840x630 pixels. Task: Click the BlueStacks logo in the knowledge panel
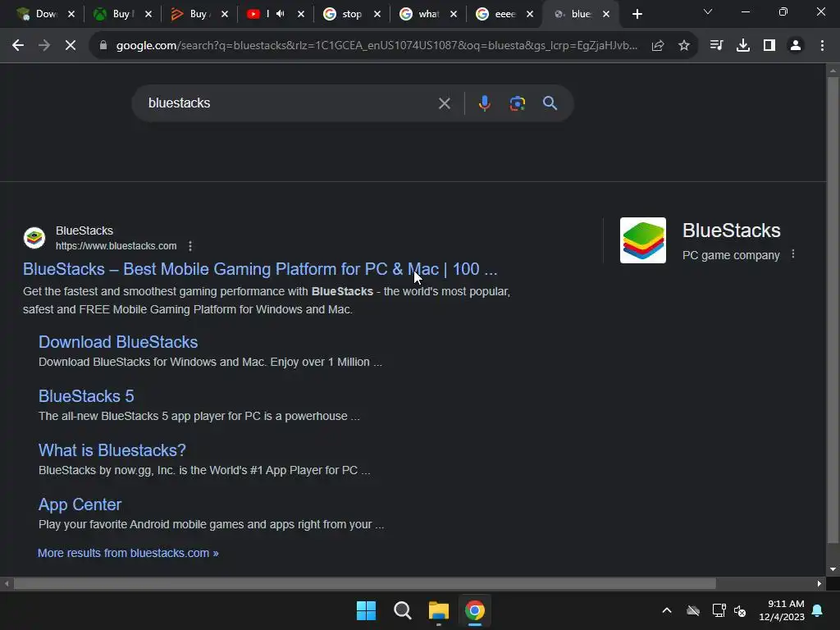coord(643,240)
